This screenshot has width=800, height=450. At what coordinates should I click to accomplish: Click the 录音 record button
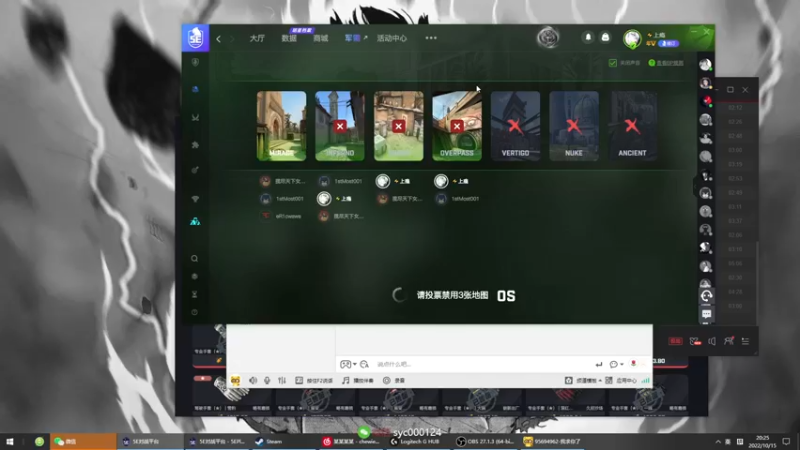coord(394,381)
